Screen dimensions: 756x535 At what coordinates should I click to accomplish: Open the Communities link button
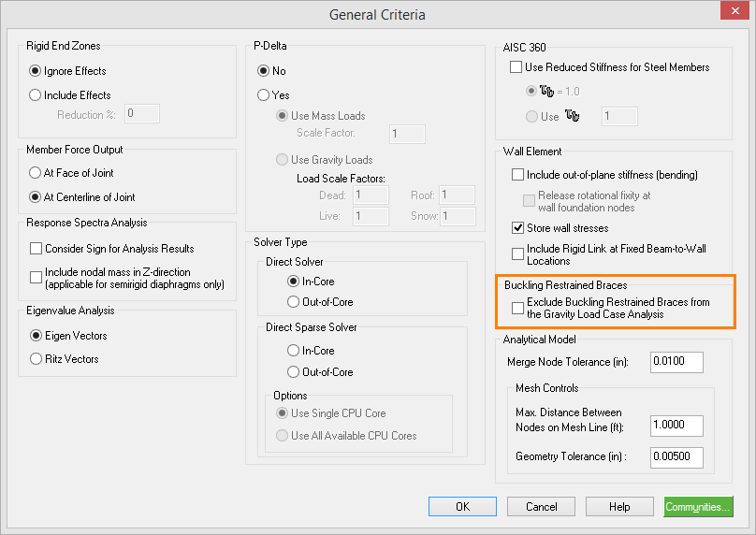pos(698,507)
